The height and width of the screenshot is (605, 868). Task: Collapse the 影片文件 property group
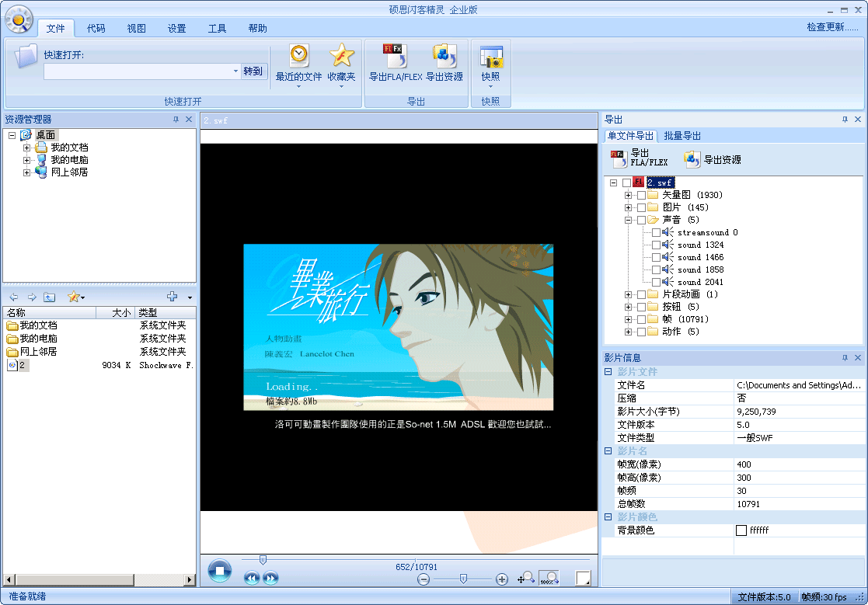pos(608,372)
